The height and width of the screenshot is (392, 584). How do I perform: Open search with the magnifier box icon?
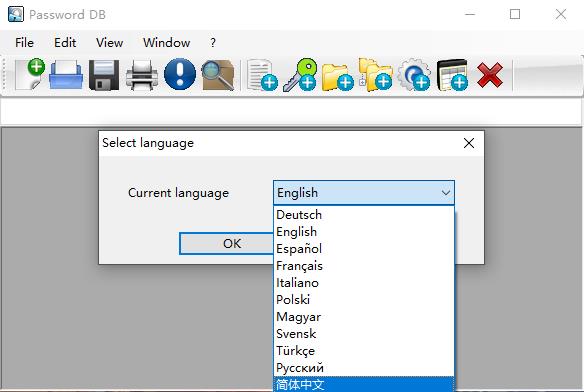[218, 75]
